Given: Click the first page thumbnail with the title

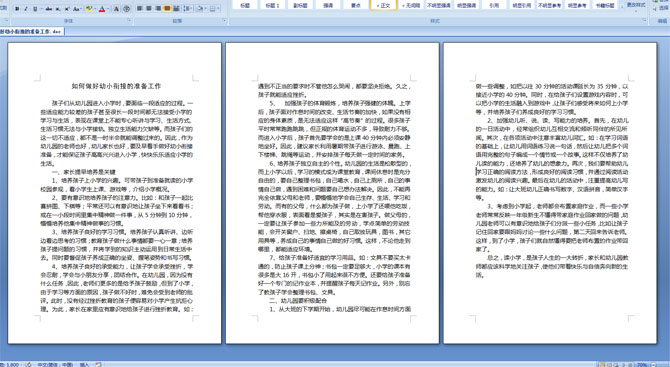Looking at the screenshot, I should pos(115,193).
